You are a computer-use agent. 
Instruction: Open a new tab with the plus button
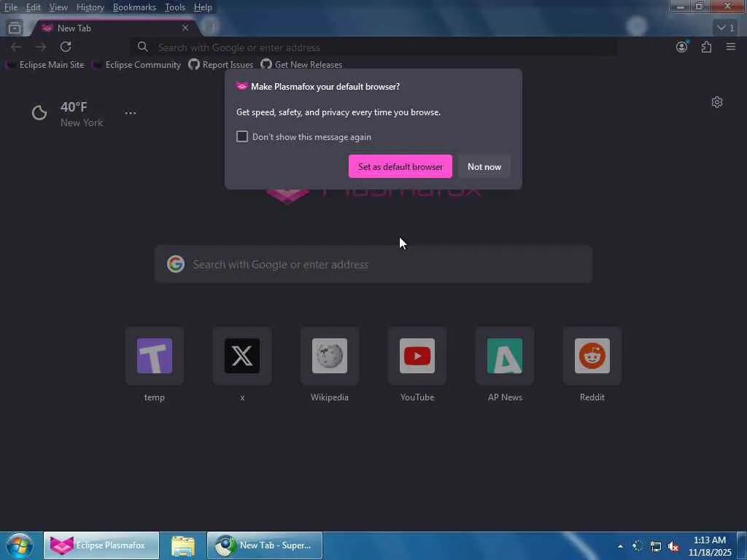click(212, 28)
